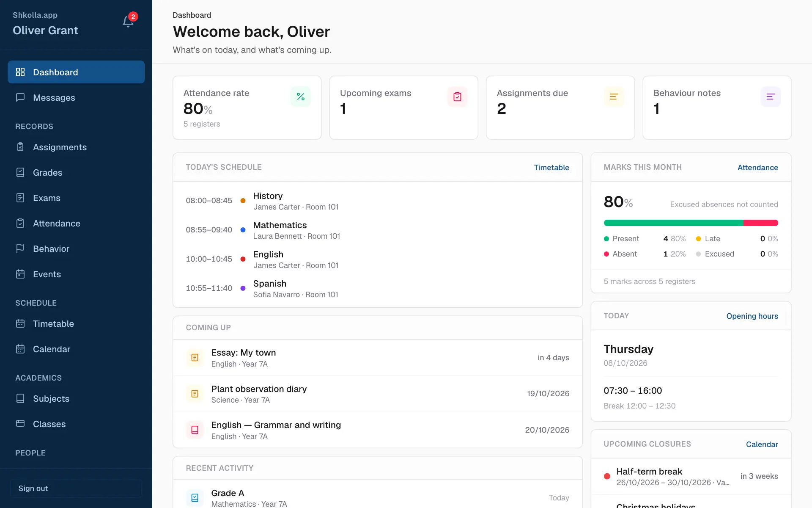Click the Subjects book icon
The image size is (812, 508).
pos(20,398)
